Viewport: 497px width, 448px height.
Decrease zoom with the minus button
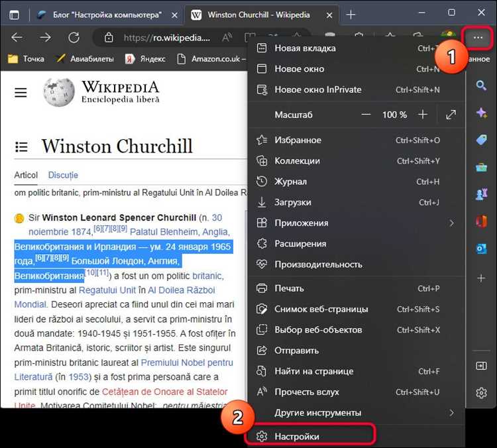click(x=366, y=115)
